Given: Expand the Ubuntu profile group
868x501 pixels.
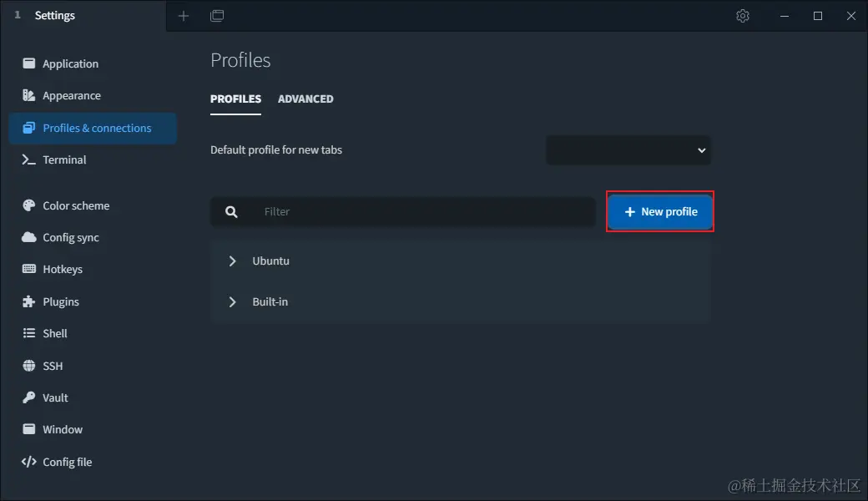Looking at the screenshot, I should point(232,261).
